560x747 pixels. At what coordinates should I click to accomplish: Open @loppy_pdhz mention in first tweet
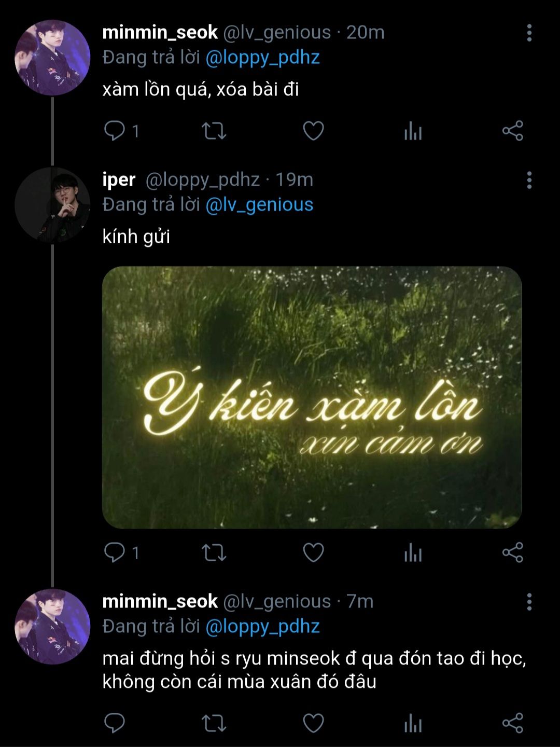[262, 58]
